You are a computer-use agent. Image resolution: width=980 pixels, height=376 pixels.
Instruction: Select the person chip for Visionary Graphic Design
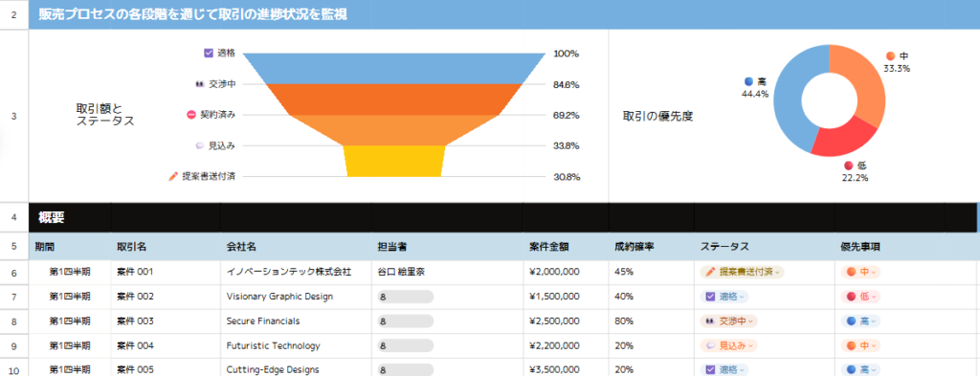click(x=405, y=297)
